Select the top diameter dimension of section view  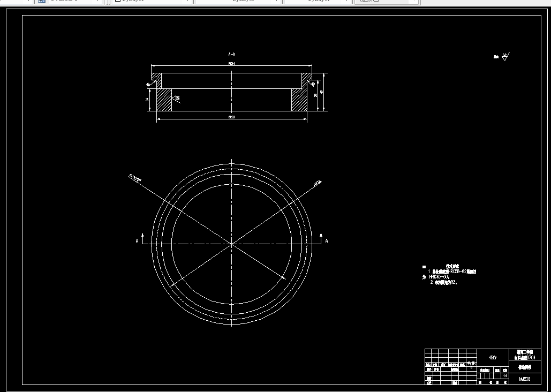pyautogui.click(x=231, y=64)
